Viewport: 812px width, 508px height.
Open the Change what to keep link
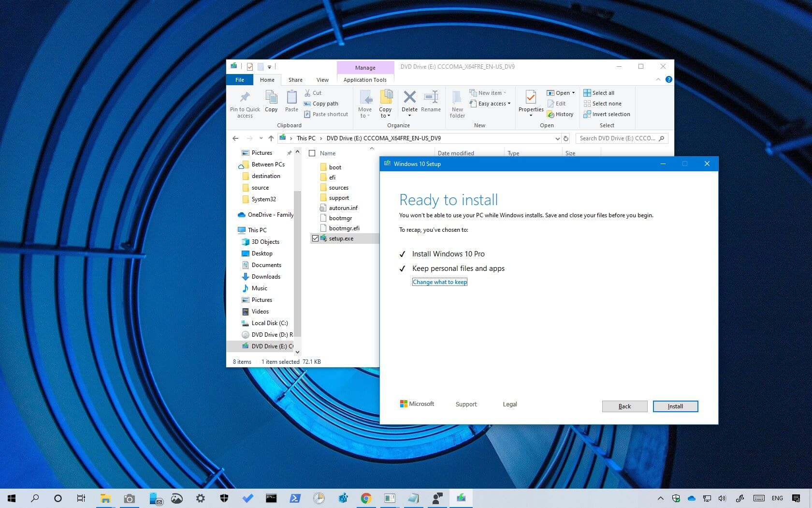[x=439, y=282]
